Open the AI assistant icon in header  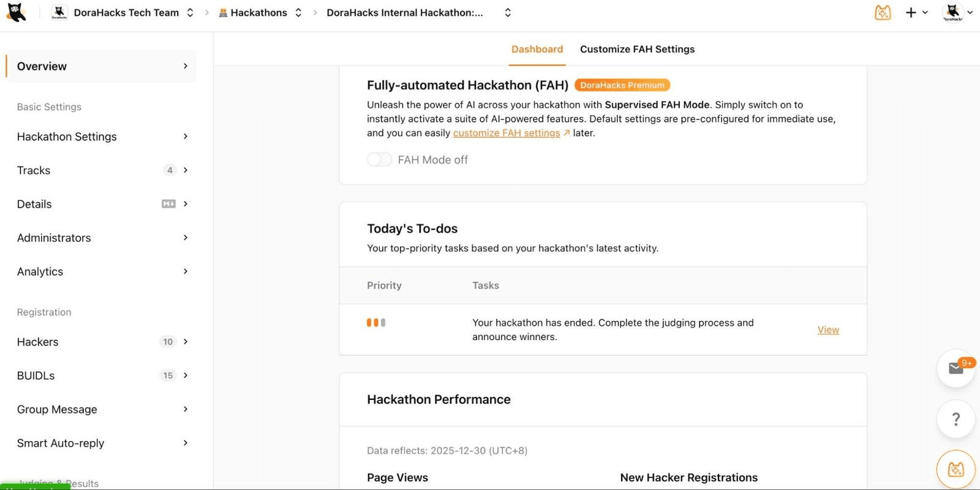pyautogui.click(x=883, y=12)
